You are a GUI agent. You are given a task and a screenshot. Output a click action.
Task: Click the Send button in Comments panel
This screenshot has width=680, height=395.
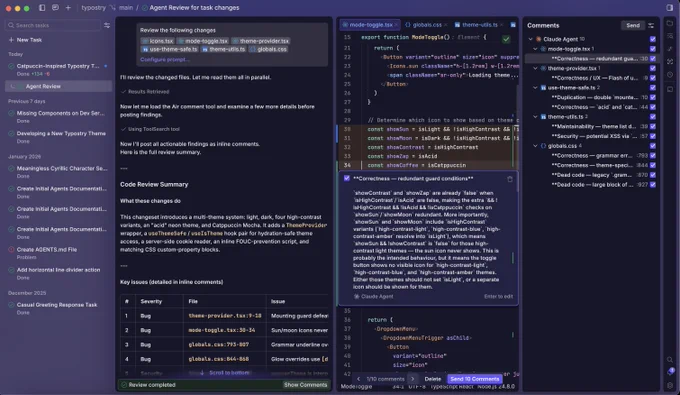click(633, 26)
